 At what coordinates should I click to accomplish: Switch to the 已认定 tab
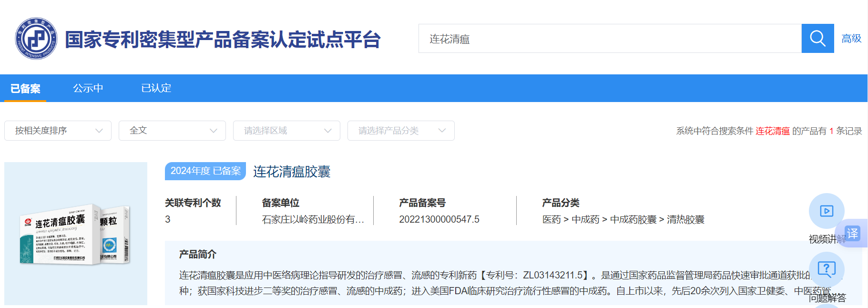pos(156,88)
